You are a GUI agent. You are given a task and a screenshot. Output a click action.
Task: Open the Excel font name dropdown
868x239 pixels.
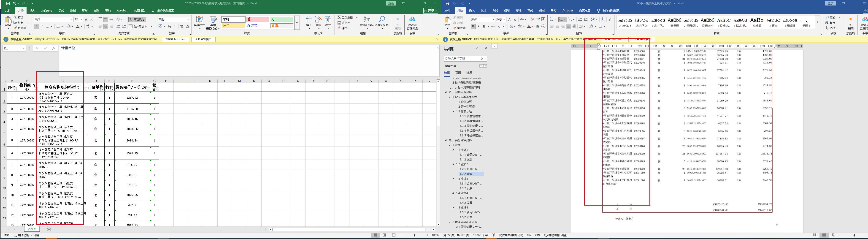[x=71, y=19]
